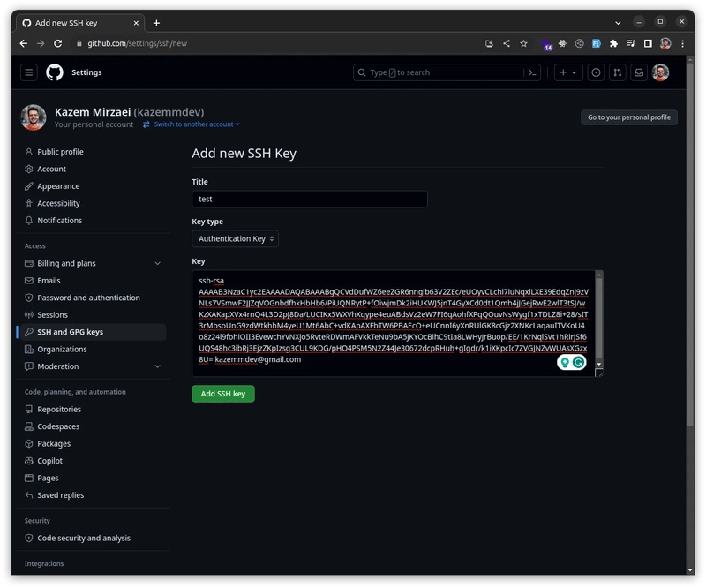Open the Notifications inbox icon in header
706x588 pixels.
pyautogui.click(x=639, y=72)
